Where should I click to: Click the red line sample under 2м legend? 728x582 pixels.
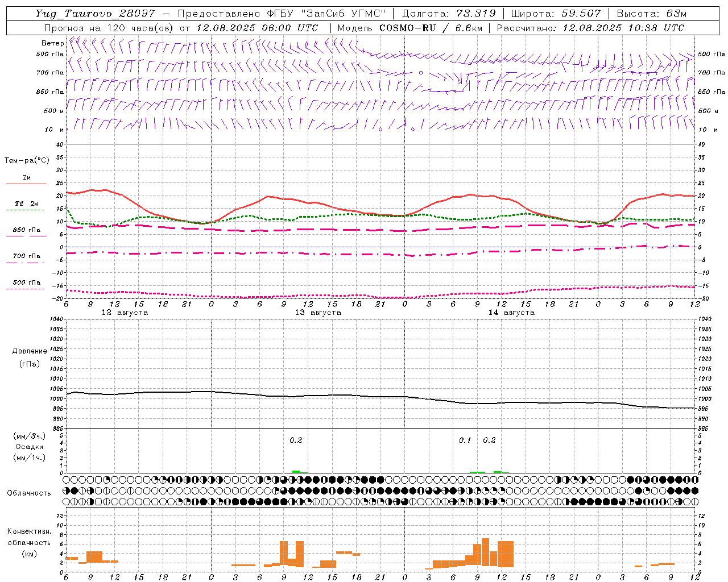[26, 184]
